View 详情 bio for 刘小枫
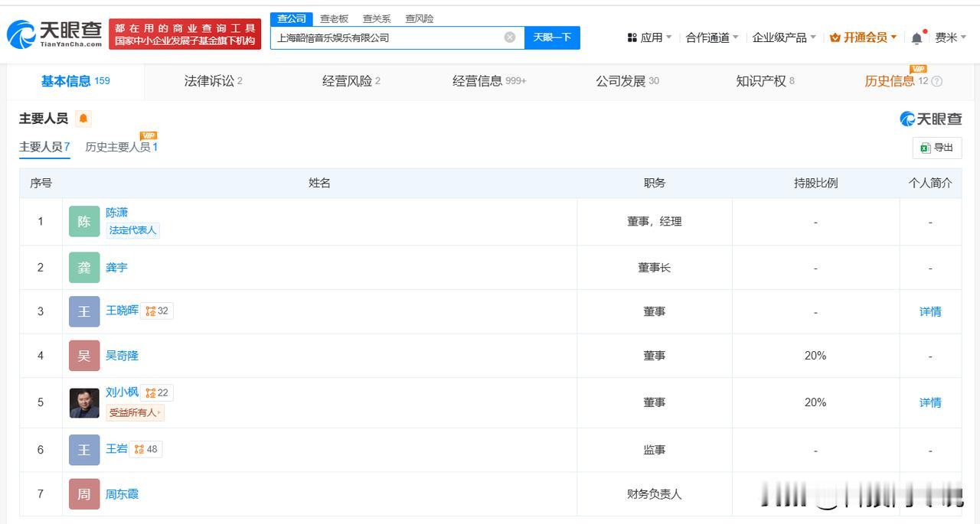 (x=930, y=402)
